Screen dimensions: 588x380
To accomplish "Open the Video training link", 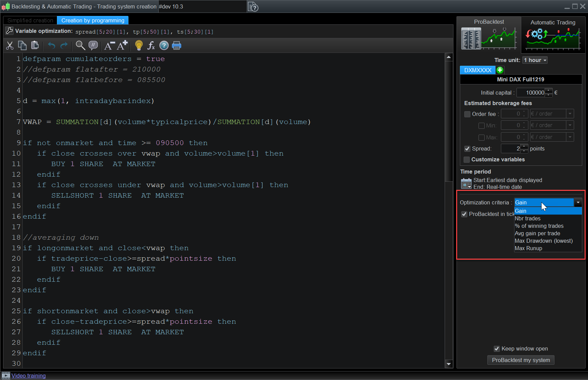I will [x=28, y=376].
